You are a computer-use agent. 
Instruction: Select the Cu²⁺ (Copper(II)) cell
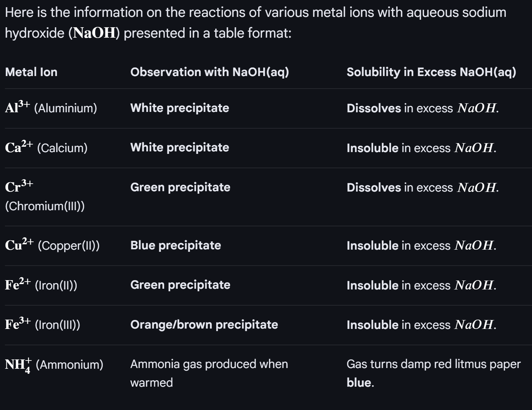tap(52, 245)
